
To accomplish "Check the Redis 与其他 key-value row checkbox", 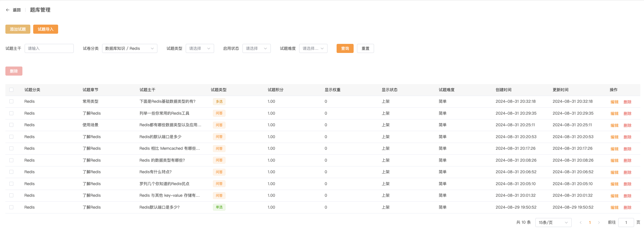I will pos(11,195).
